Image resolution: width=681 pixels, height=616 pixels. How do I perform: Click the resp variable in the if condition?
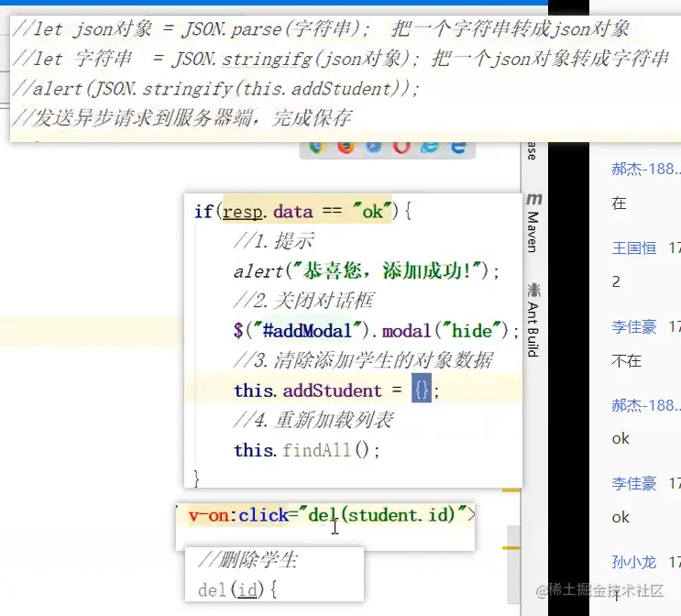tap(242, 212)
